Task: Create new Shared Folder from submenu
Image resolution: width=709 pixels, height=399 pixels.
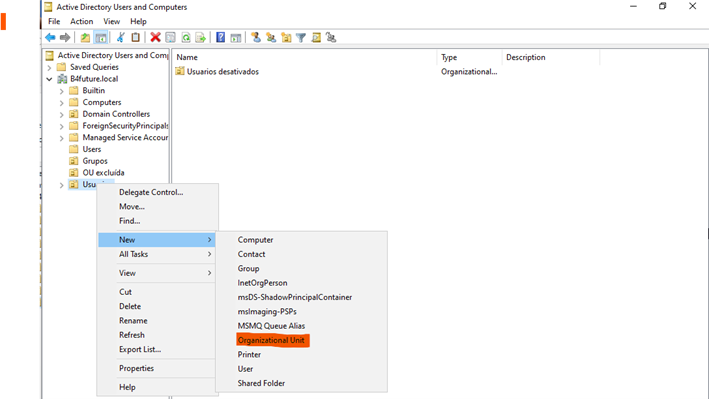Action: pos(302,384)
